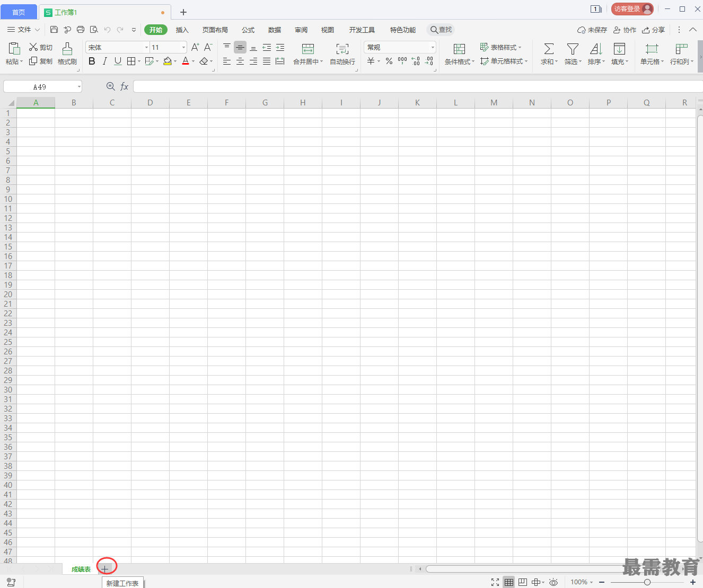The image size is (703, 588).
Task: Toggle horizontal center alignment
Action: tap(240, 61)
